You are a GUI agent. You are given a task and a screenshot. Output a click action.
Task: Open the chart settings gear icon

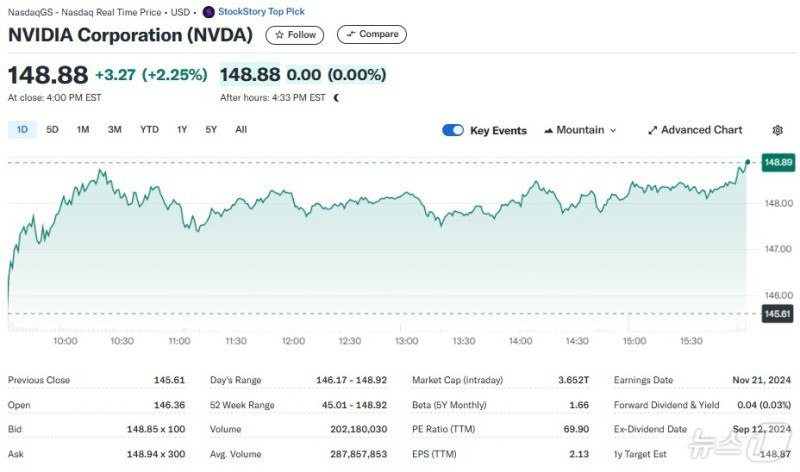pyautogui.click(x=777, y=130)
